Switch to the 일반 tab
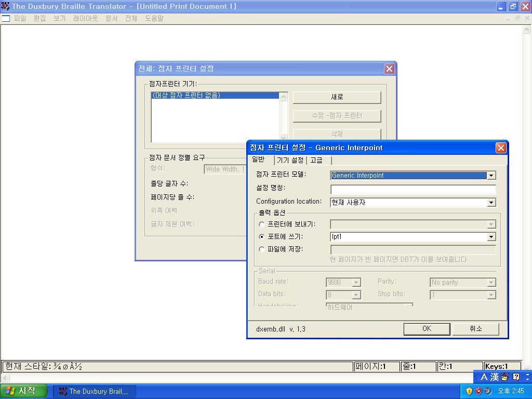 [x=258, y=159]
